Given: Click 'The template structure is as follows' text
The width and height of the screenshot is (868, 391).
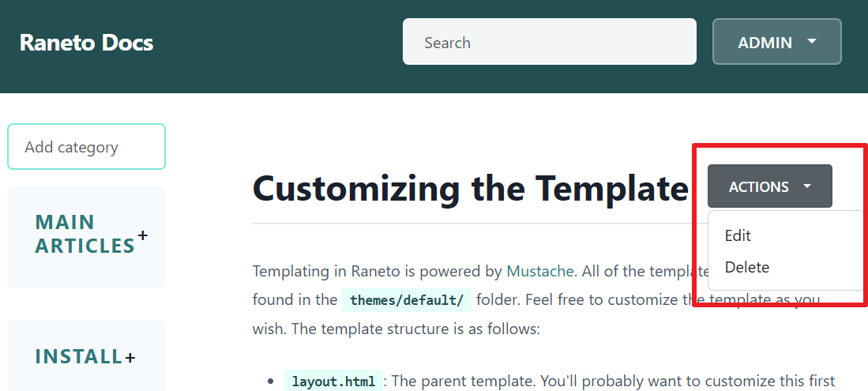Looking at the screenshot, I should tap(415, 329).
